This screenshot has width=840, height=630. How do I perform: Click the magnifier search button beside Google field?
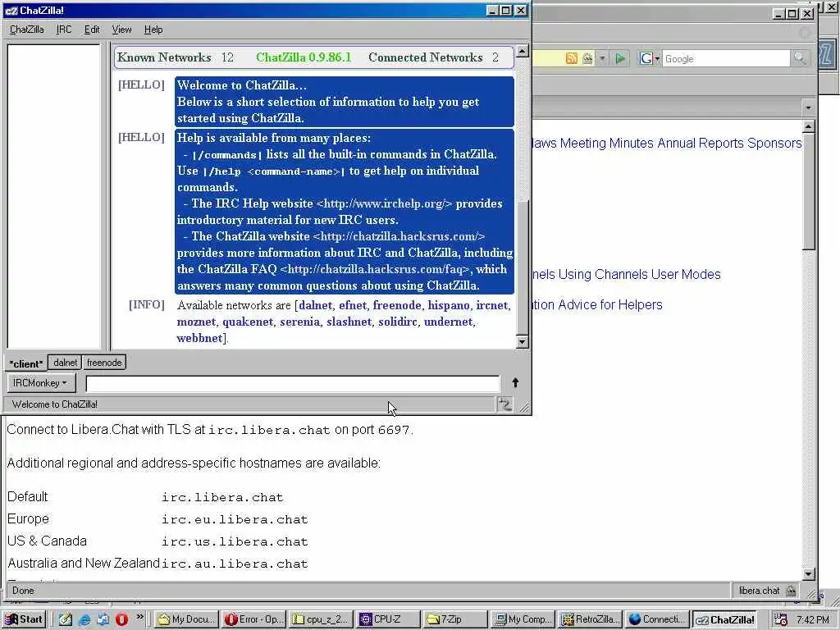tap(799, 58)
